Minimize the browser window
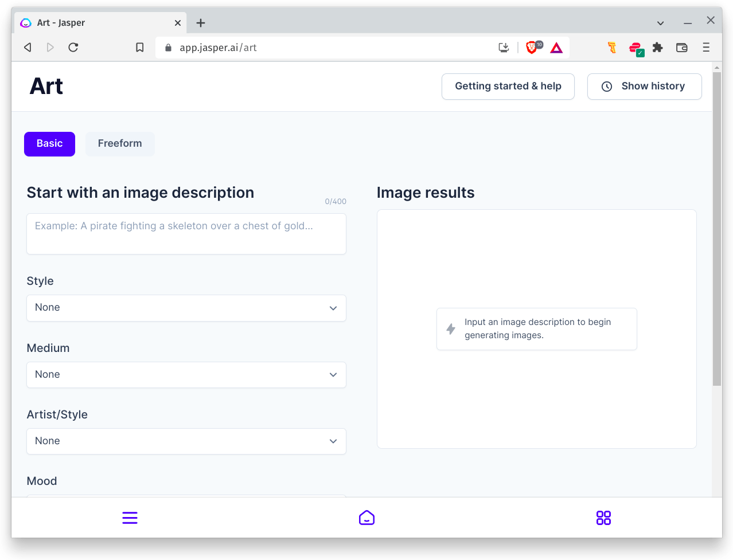This screenshot has height=560, width=733. pyautogui.click(x=688, y=23)
